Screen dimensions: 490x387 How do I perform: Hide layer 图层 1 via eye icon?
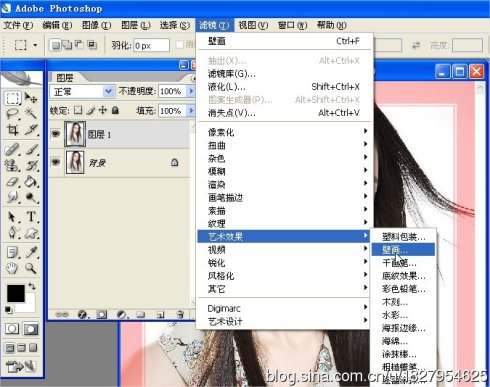(x=56, y=134)
